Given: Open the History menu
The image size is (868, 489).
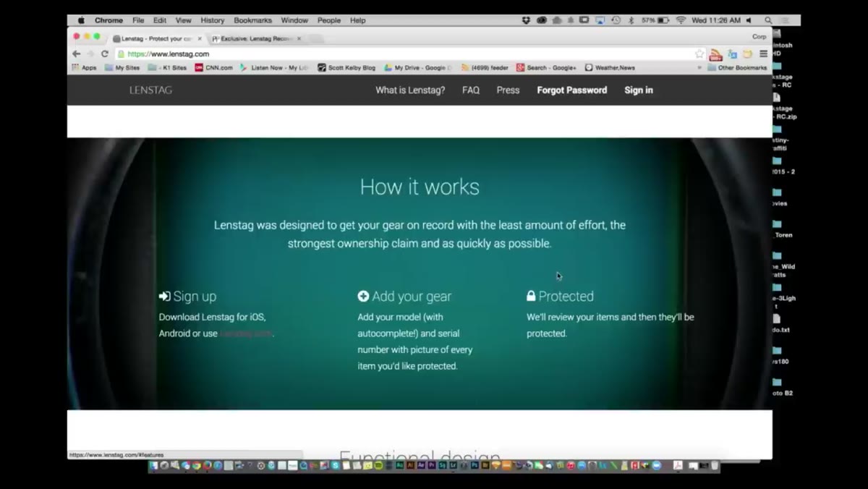Looking at the screenshot, I should tap(213, 20).
